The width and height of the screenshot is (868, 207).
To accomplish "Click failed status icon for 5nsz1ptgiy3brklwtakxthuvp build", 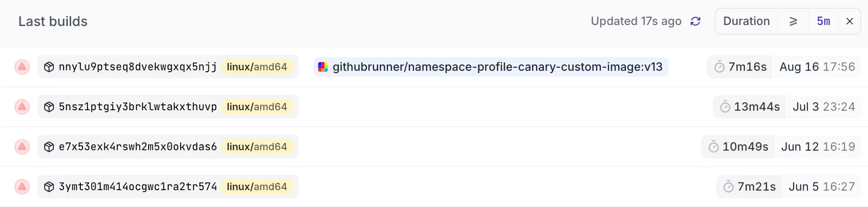I will pyautogui.click(x=22, y=106).
